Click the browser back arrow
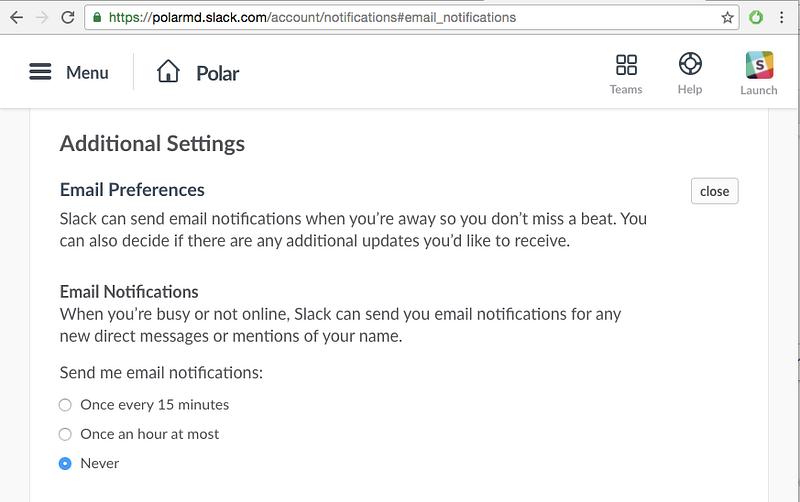This screenshot has width=800, height=502. tap(15, 18)
